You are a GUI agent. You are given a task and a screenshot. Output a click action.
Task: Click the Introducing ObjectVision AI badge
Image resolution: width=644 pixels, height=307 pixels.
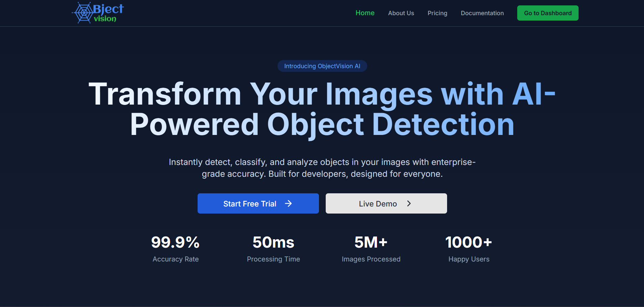tap(322, 66)
